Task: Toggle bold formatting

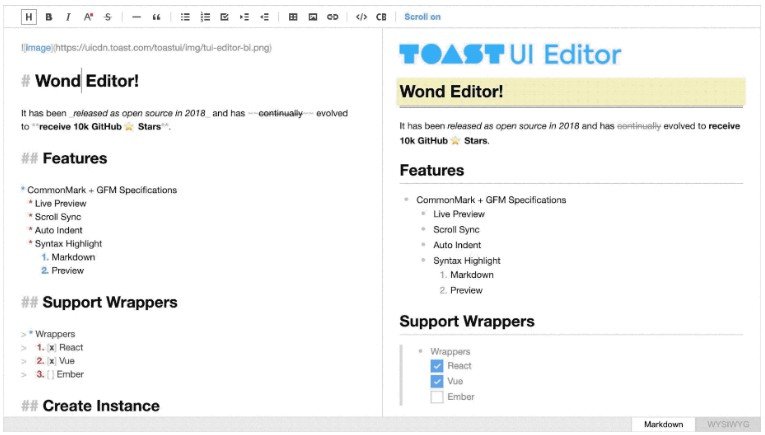Action: pos(49,17)
